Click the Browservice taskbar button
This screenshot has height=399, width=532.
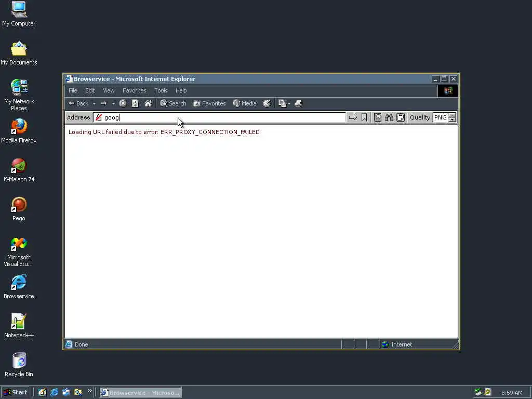coord(140,393)
